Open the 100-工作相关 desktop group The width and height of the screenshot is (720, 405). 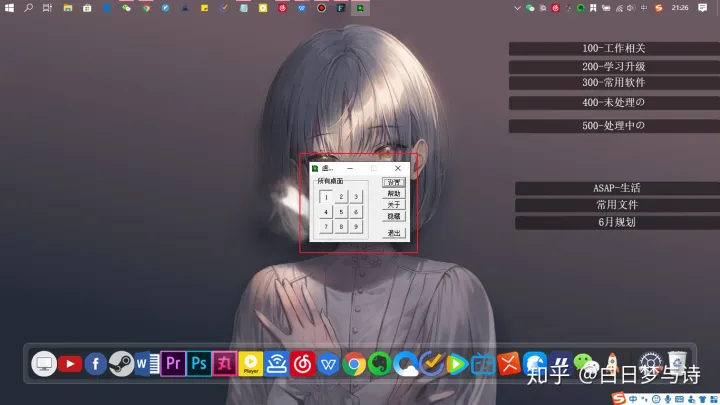[614, 48]
